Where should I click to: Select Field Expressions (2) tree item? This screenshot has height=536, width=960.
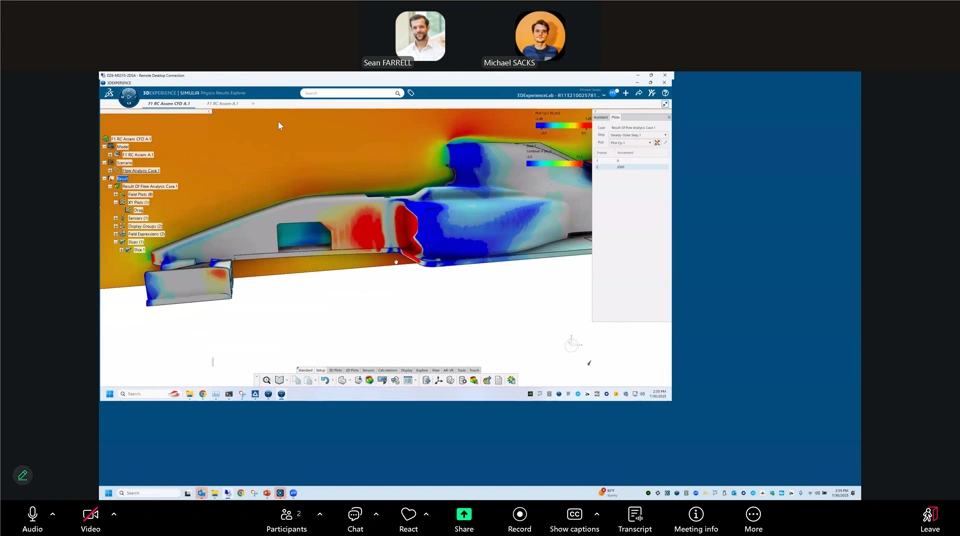(146, 234)
